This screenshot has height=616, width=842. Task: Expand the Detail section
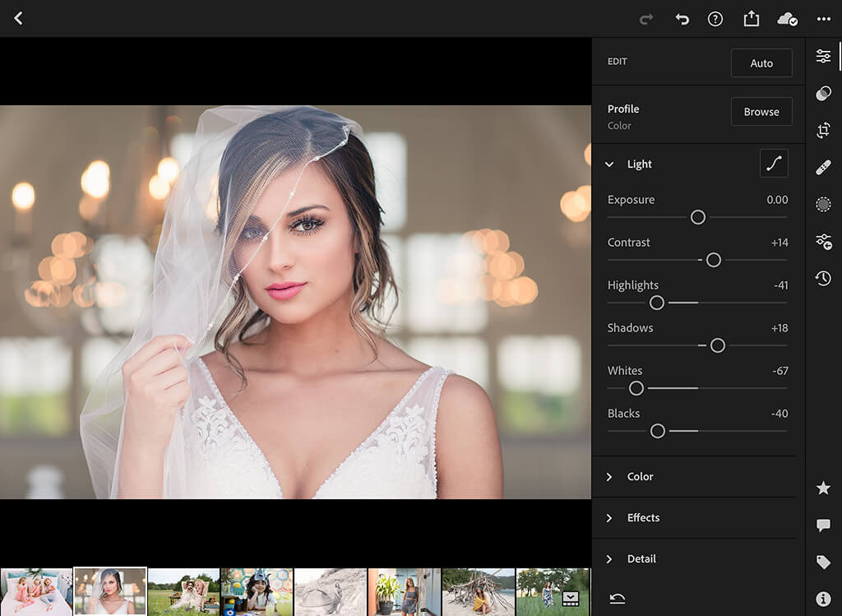(642, 558)
